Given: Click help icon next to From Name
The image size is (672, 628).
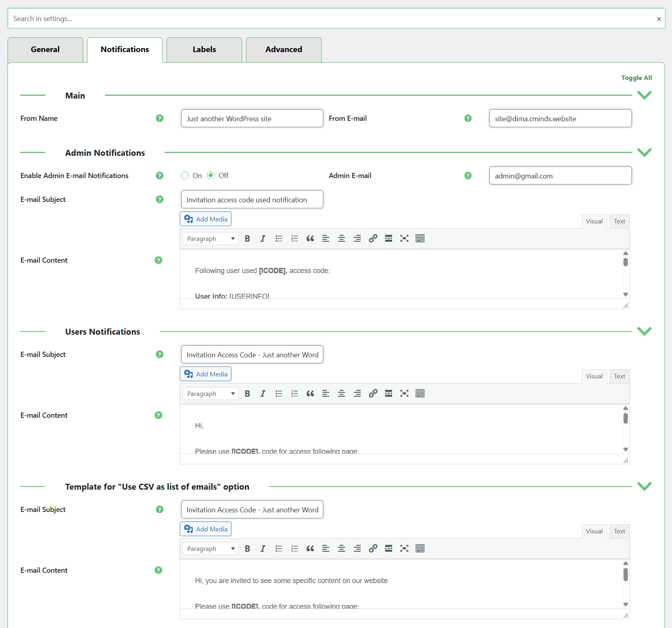Looking at the screenshot, I should tap(159, 118).
